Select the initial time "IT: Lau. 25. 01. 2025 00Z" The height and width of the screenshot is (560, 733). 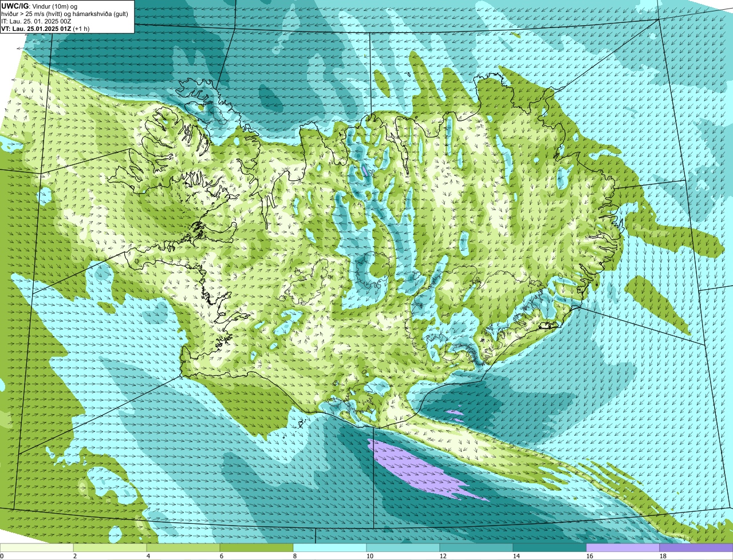pyautogui.click(x=36, y=21)
